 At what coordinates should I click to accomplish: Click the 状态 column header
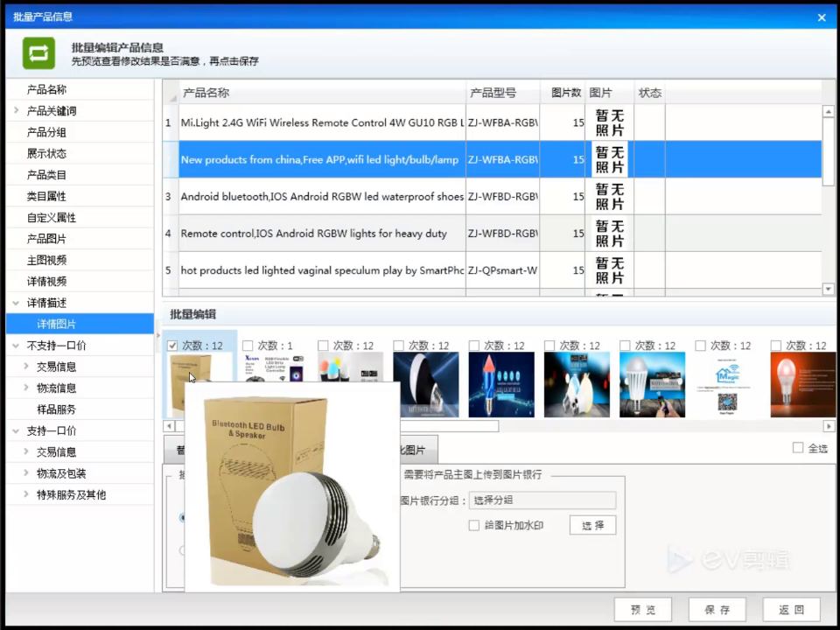[650, 93]
